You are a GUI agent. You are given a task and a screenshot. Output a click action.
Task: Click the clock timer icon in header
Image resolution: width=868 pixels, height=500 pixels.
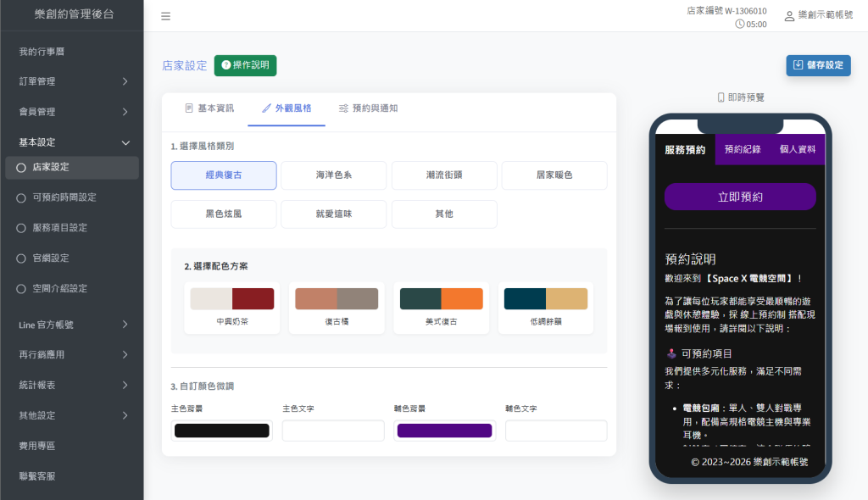[740, 25]
